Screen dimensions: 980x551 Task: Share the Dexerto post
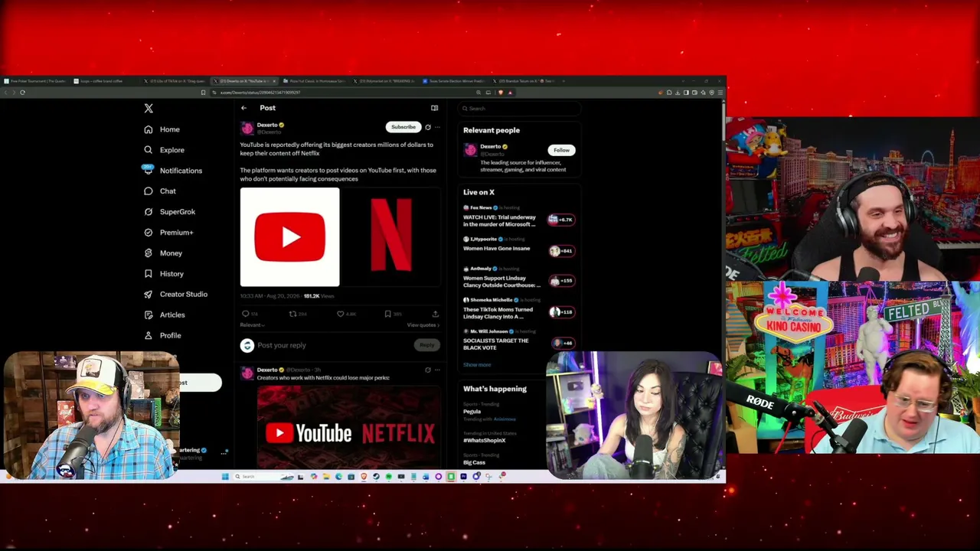pos(435,314)
